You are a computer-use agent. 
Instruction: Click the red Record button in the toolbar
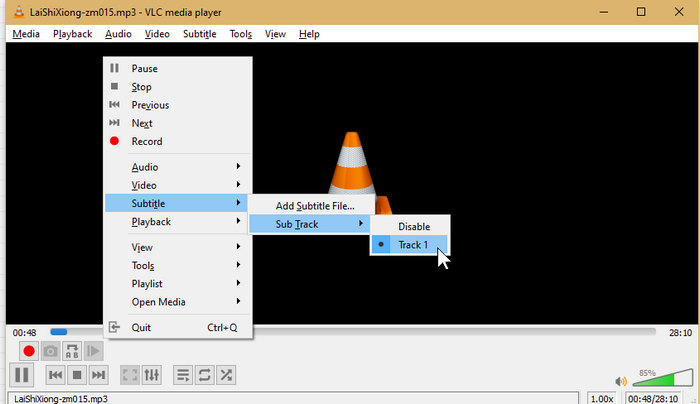pos(29,351)
